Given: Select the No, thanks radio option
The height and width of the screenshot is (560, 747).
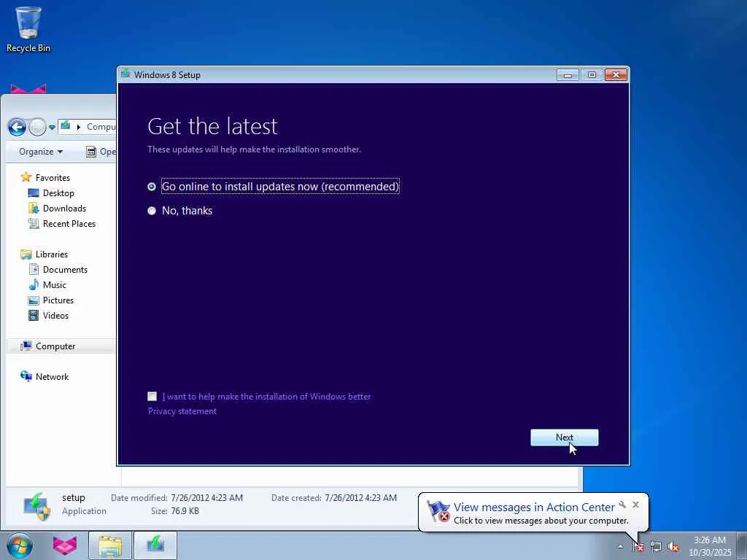Looking at the screenshot, I should click(x=152, y=211).
